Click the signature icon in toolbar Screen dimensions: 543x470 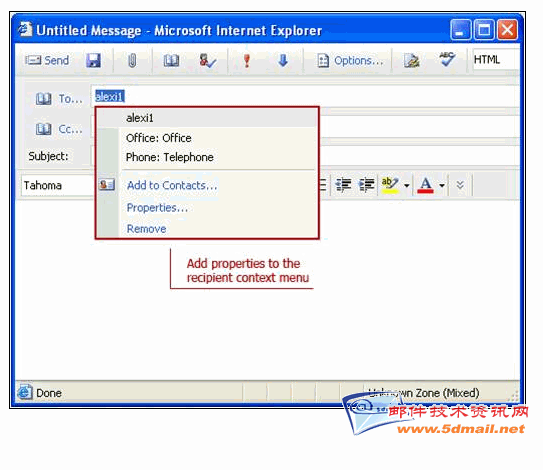point(412,61)
